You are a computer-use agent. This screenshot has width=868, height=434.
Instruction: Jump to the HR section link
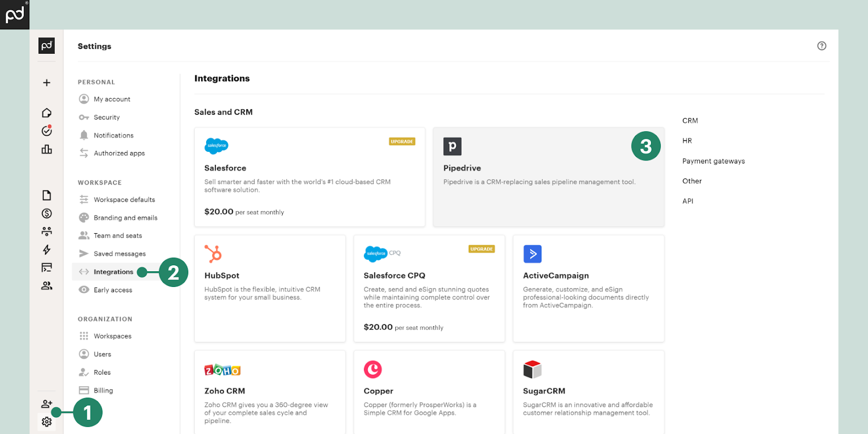[x=687, y=141]
